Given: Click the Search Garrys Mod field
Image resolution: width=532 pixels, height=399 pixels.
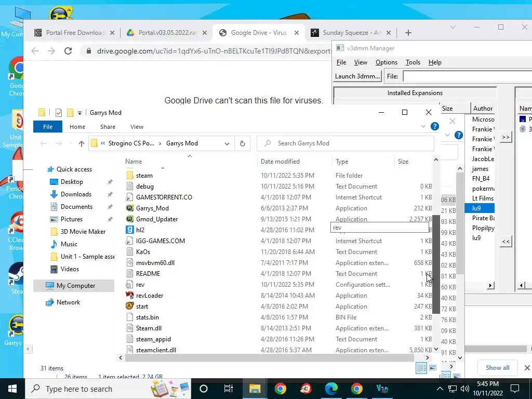Looking at the screenshot, I should [x=345, y=143].
